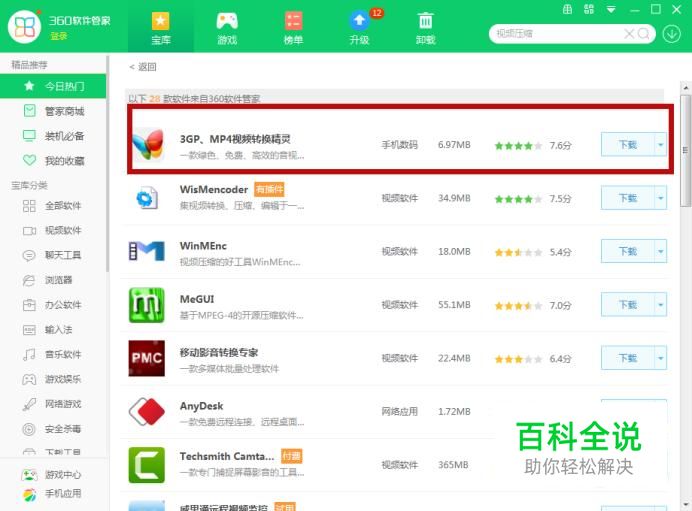The height and width of the screenshot is (511, 692).
Task: Select 今日热门 in the sidebar
Action: coord(53,86)
